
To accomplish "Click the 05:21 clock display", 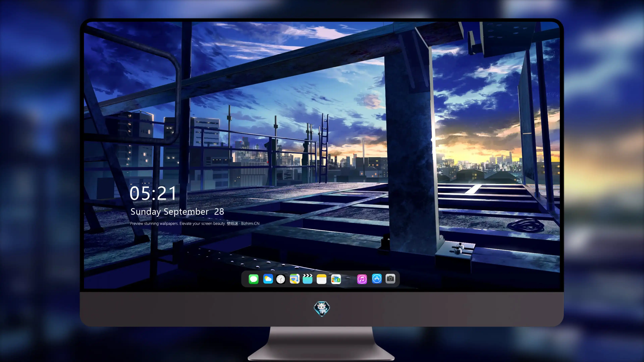I will tap(153, 193).
